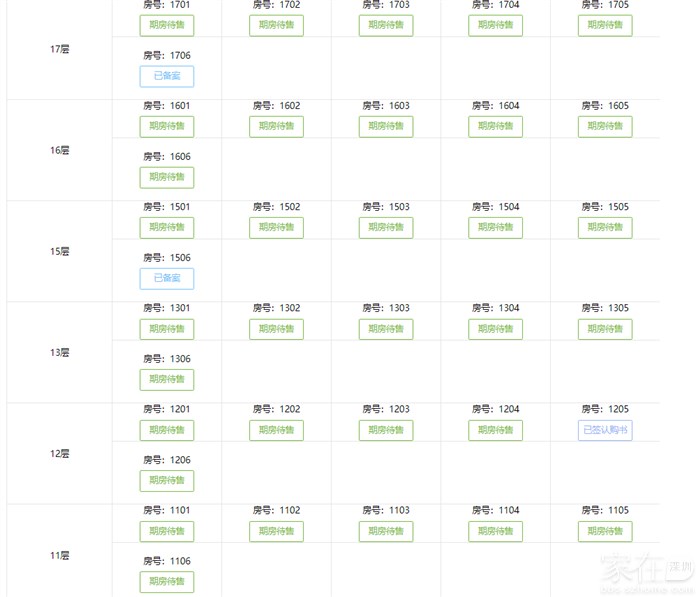The height and width of the screenshot is (597, 700).
Task: Click the 期房待售 button under room 1103
Action: tap(385, 531)
